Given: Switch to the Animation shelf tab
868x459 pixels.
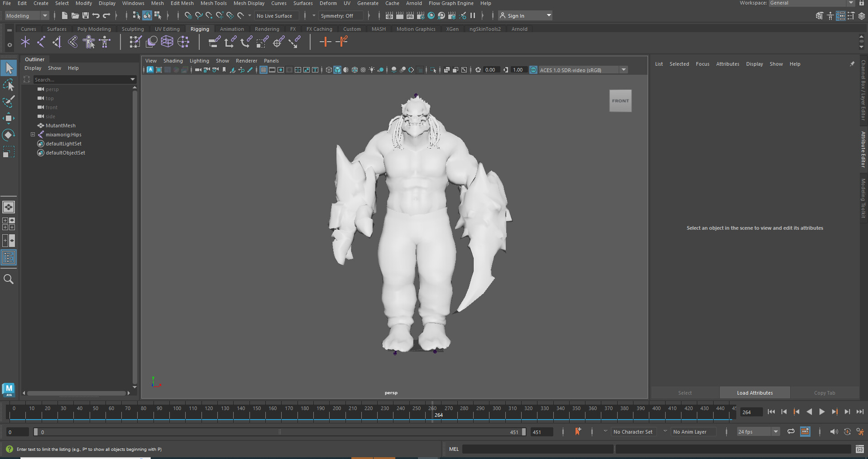Looking at the screenshot, I should 232,29.
